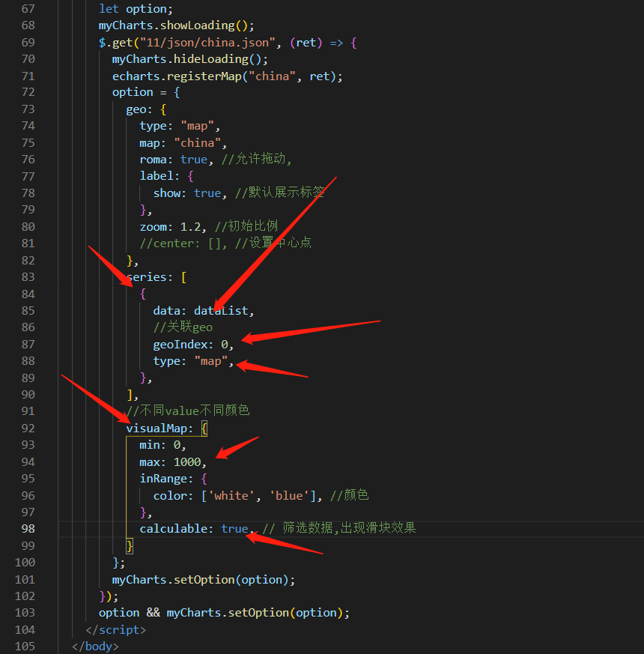Click the 'blue' color string
This screenshot has height=654, width=644.
click(x=289, y=496)
